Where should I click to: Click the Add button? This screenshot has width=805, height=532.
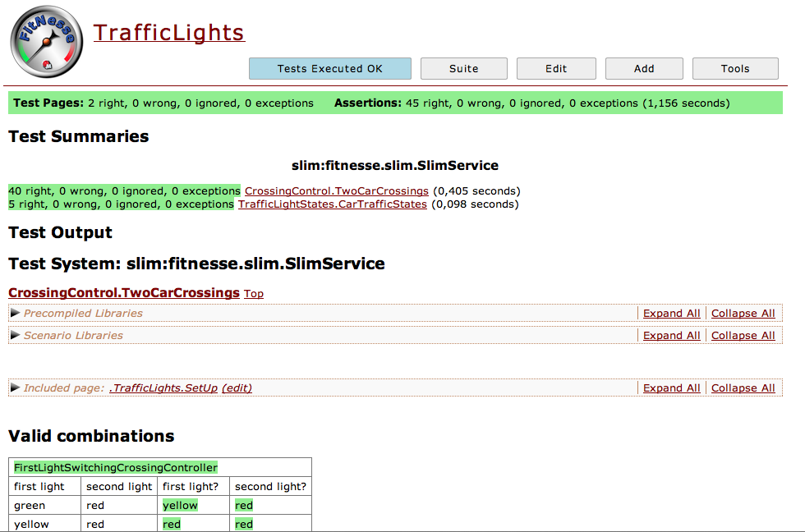[644, 69]
